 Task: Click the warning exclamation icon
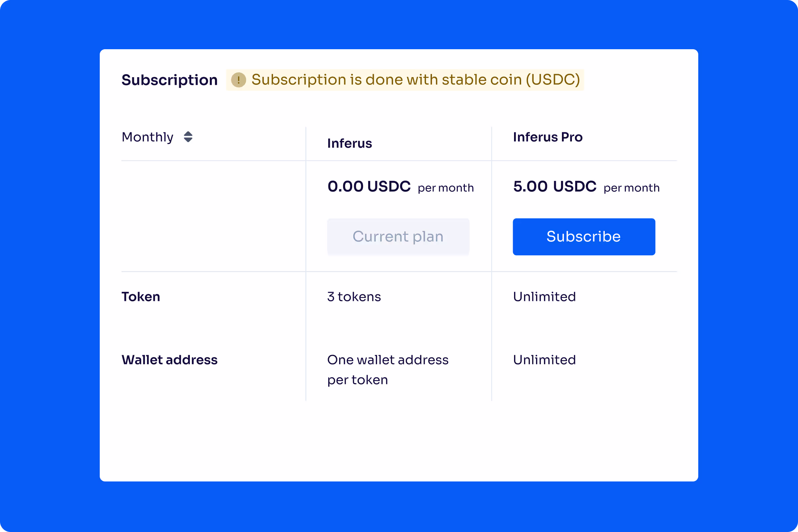(x=238, y=80)
